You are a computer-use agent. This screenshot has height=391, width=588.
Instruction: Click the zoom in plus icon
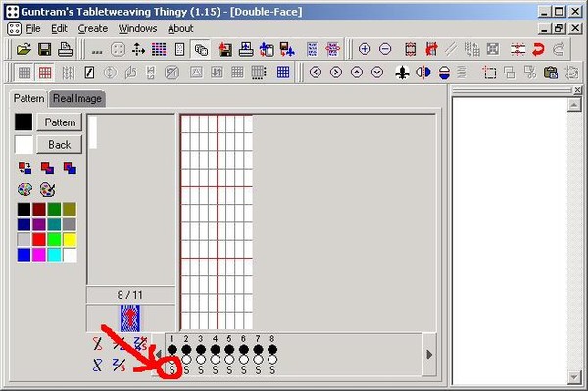tap(365, 49)
